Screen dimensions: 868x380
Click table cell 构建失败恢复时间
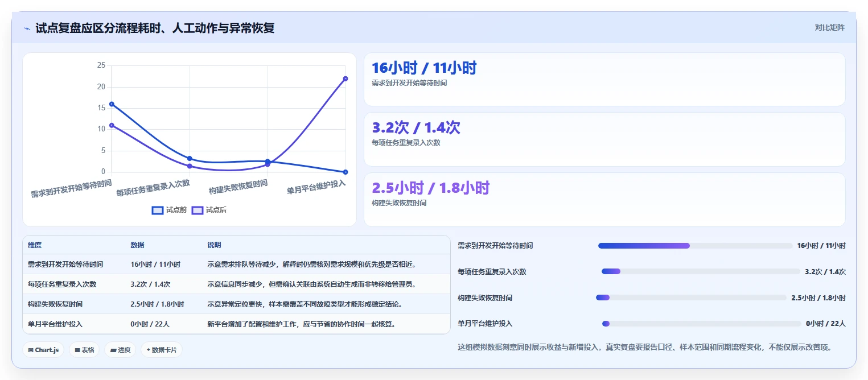55,304
